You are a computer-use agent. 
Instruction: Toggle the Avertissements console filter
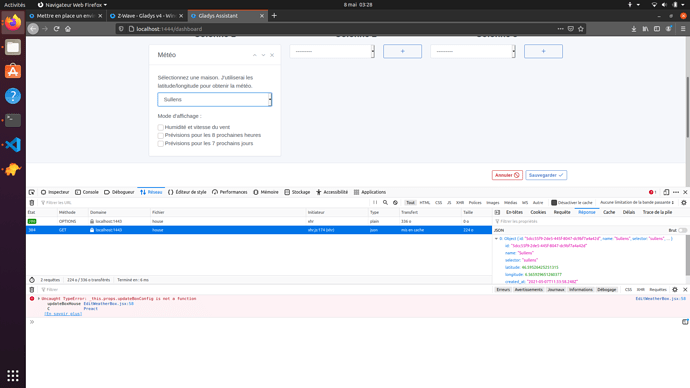[529, 289]
